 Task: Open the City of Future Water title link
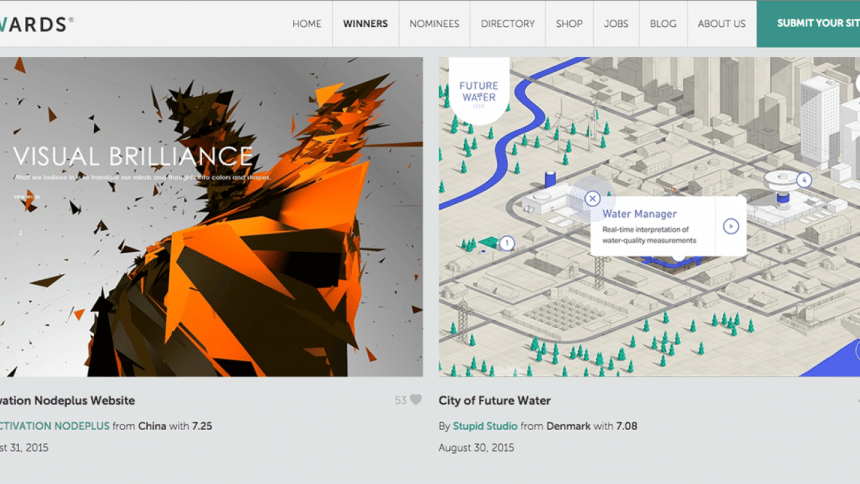click(494, 401)
